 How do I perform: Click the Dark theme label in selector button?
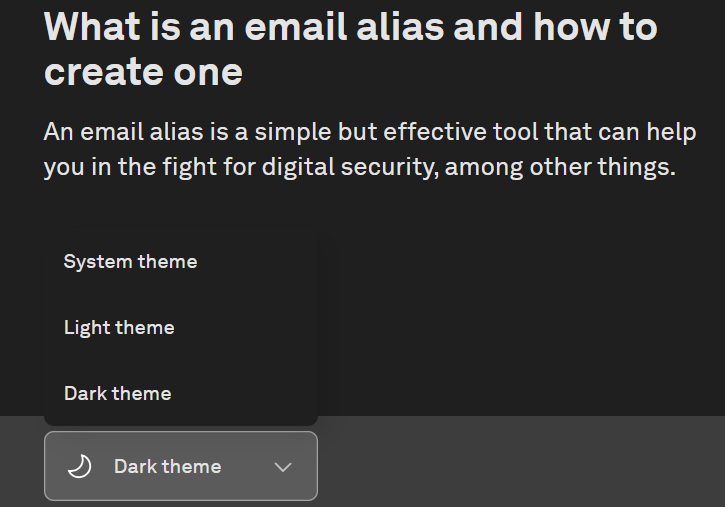click(x=167, y=466)
